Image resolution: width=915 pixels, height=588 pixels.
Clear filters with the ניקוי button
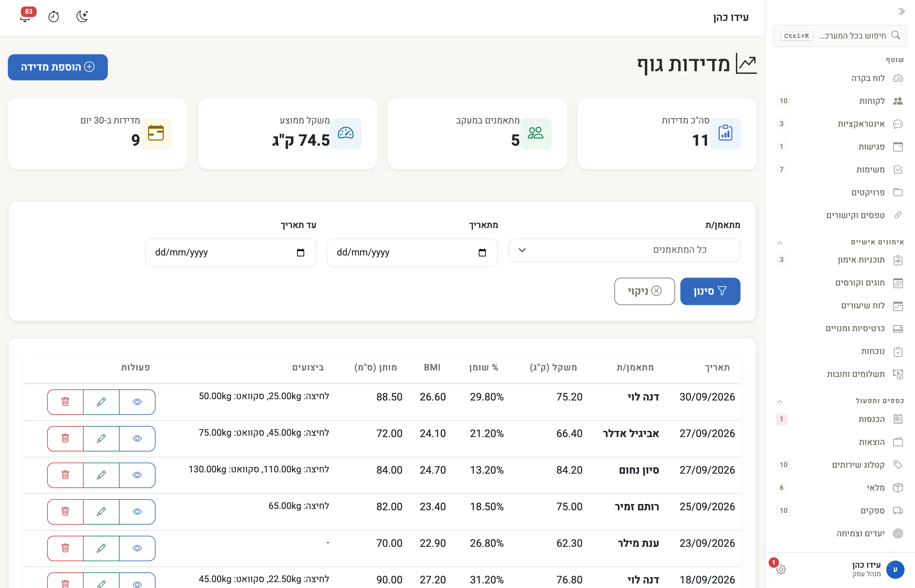pos(644,291)
